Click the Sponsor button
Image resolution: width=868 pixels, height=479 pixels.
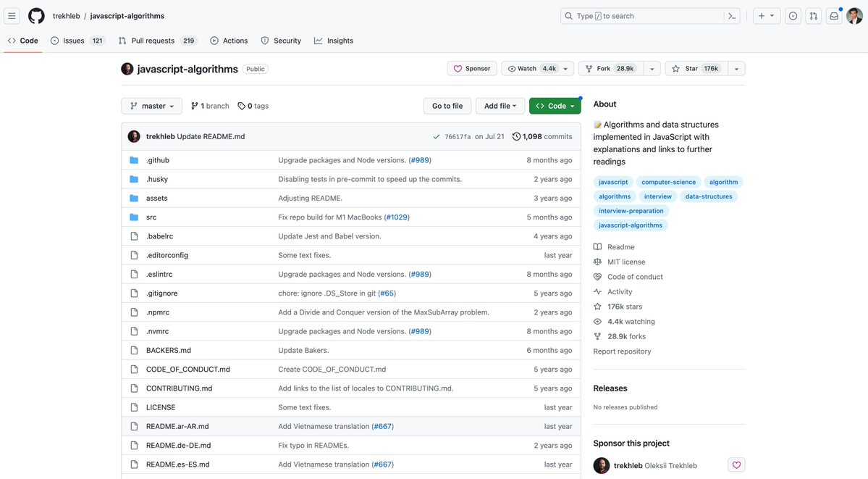(x=471, y=69)
